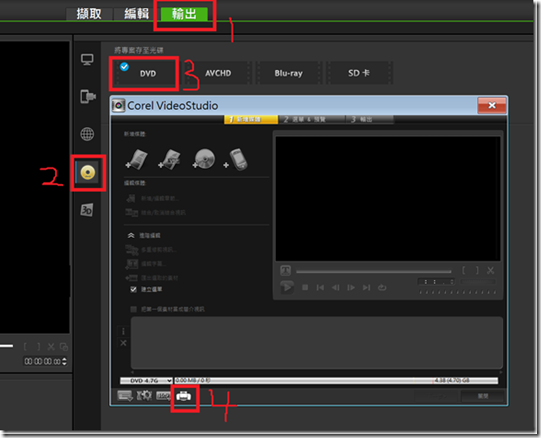Click the dialog preview scrubber bar
Viewport: 541px width, 438px height.
tap(373, 272)
